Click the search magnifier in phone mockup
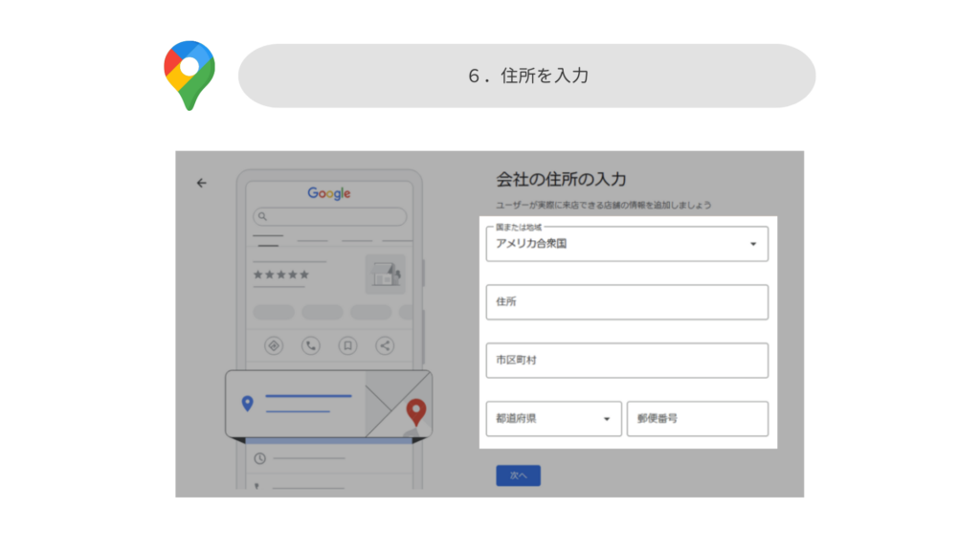 click(262, 217)
